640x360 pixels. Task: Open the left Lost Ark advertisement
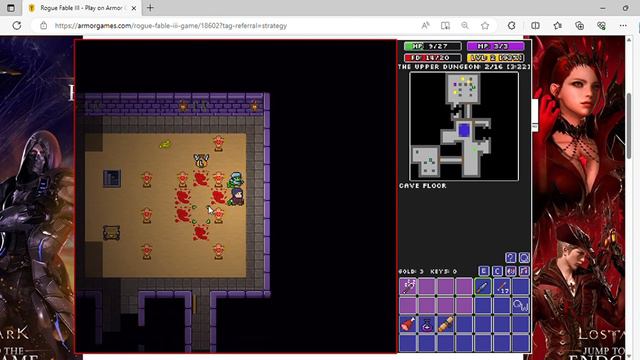coord(38,198)
